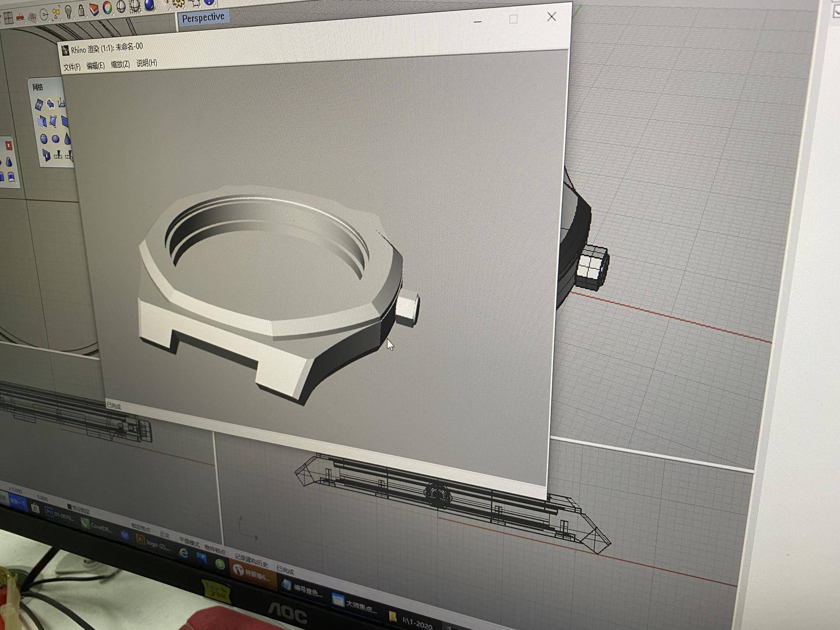Click the first mesh sphere icon in 网格 panel

(x=44, y=139)
